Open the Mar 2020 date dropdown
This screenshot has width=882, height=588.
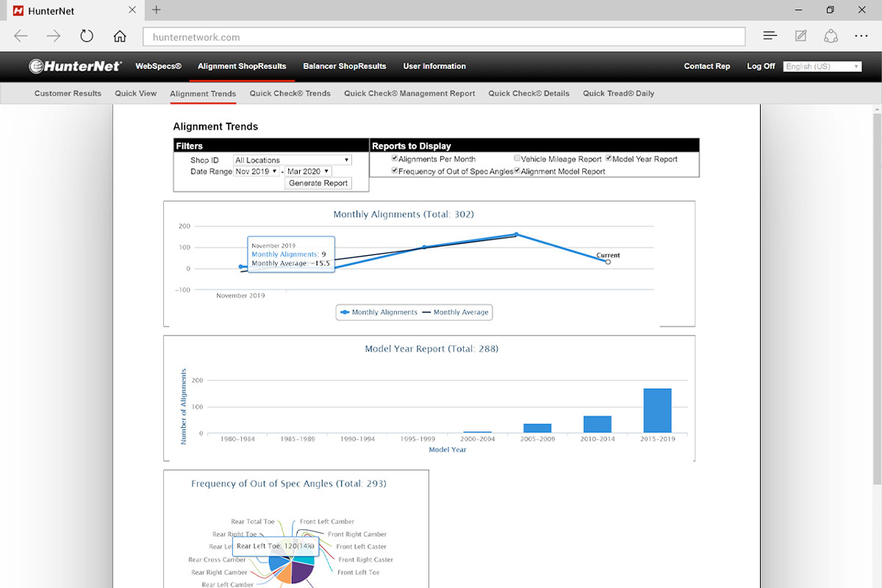tap(308, 171)
